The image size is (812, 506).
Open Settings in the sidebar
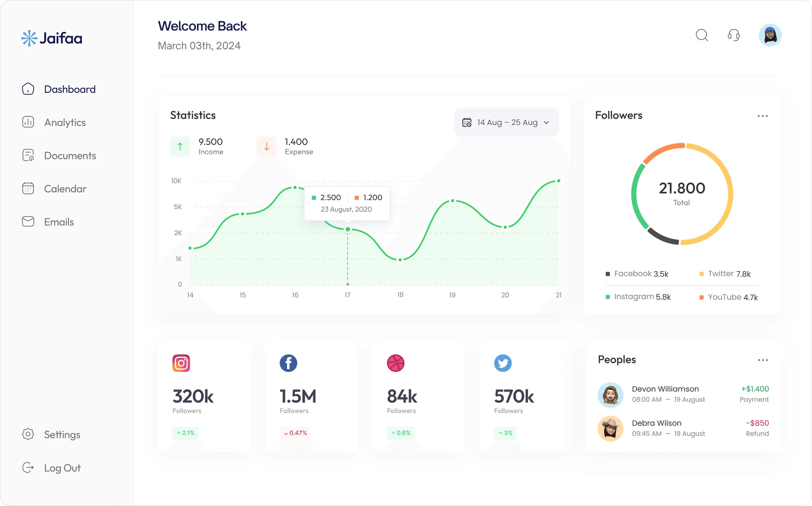[62, 435]
